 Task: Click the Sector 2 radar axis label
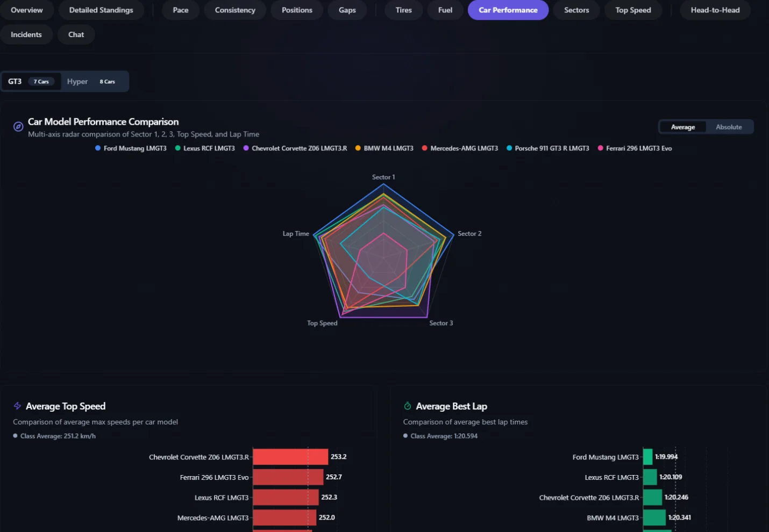[469, 234]
